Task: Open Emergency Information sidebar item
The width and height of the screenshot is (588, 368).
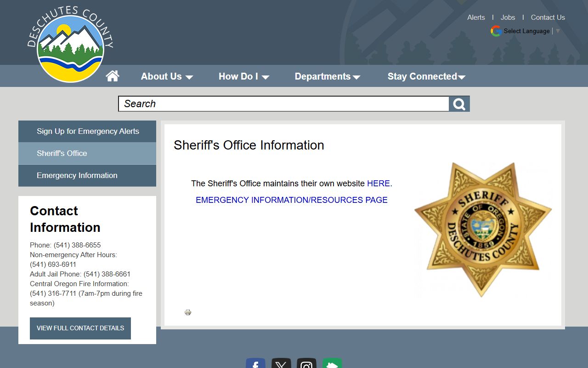Action: 87,175
